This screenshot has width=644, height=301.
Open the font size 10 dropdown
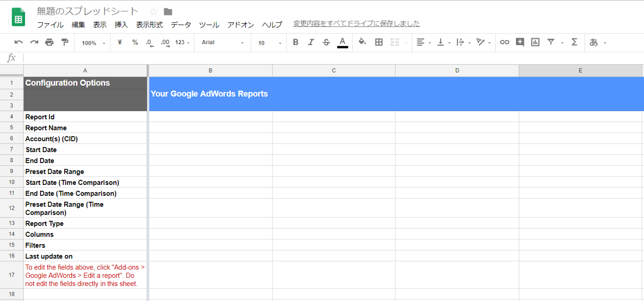tap(269, 43)
